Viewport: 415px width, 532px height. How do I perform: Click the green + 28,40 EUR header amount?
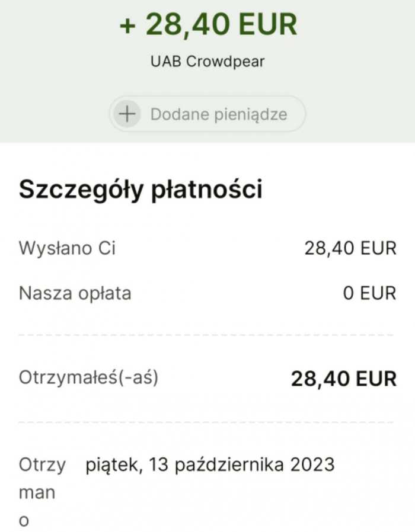(x=207, y=25)
